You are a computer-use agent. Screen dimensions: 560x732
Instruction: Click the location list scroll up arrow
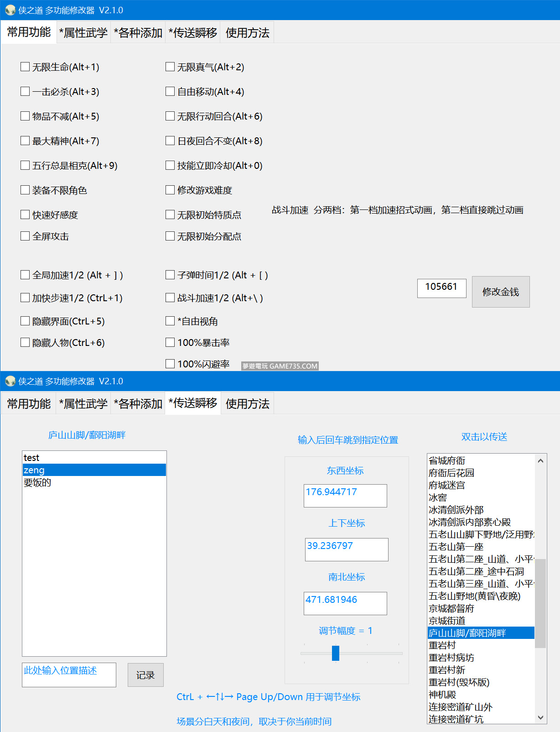(540, 460)
